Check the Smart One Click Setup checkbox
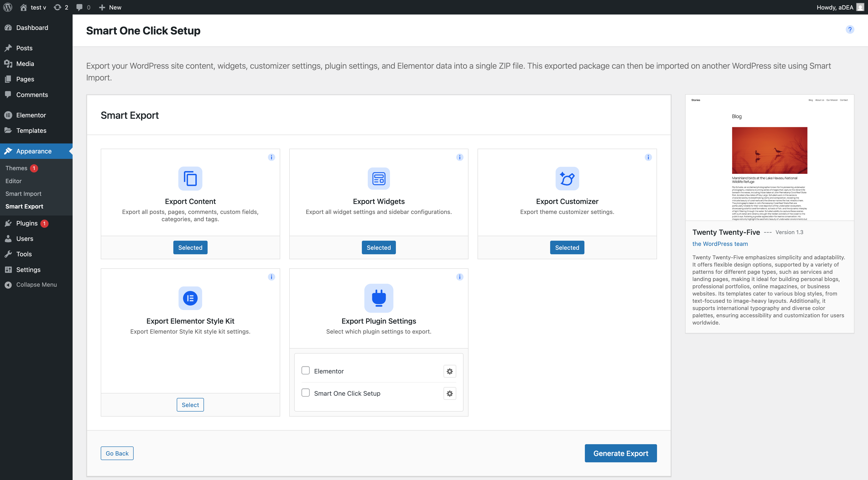Viewport: 868px width, 480px height. pos(305,393)
